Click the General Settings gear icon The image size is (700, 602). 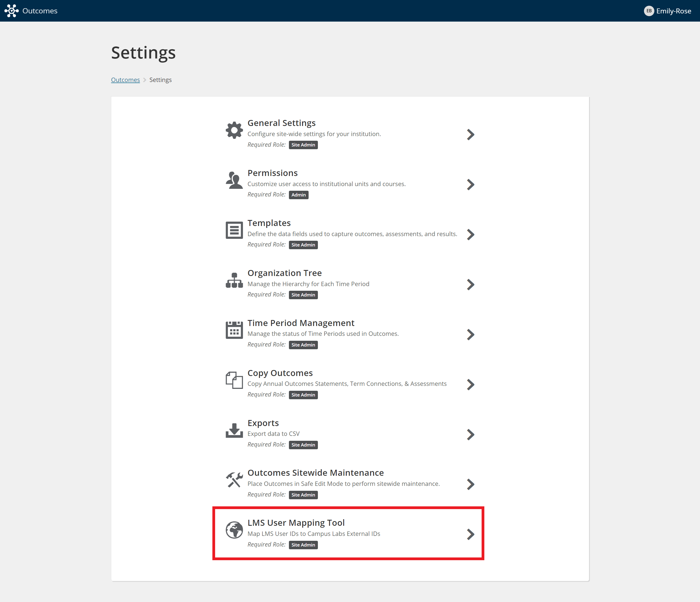point(234,130)
